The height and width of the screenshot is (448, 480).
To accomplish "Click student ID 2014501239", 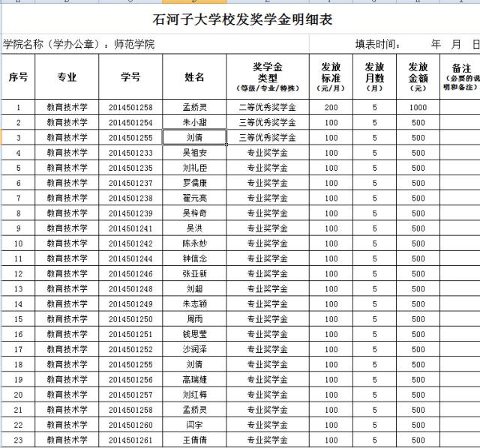I will pyautogui.click(x=130, y=214).
